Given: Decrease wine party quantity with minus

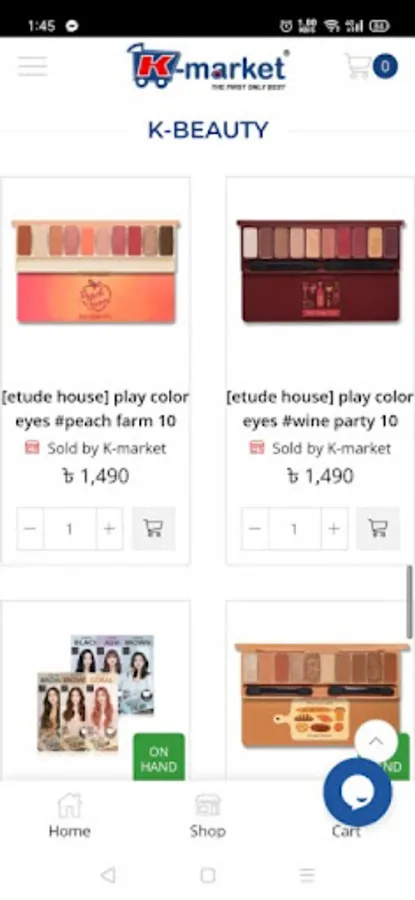Looking at the screenshot, I should 255,529.
